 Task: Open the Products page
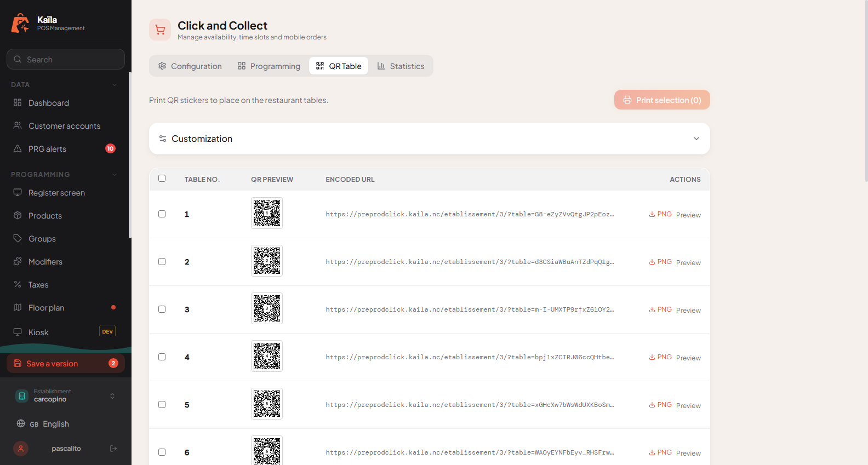coord(66,215)
